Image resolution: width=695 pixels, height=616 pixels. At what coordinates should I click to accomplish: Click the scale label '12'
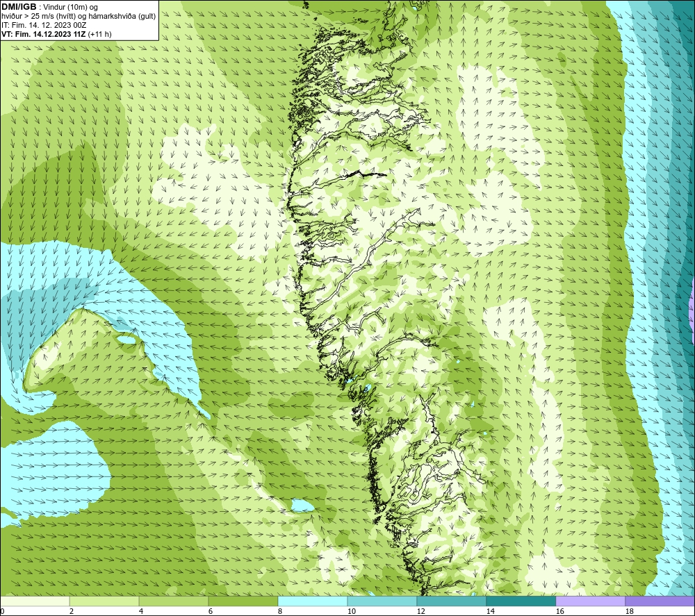(420, 612)
